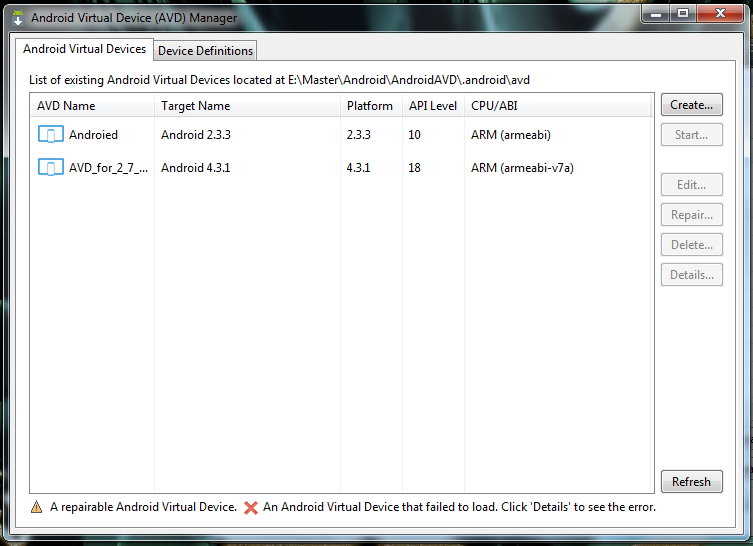Click the Start... button
This screenshot has height=546, width=753.
pyautogui.click(x=692, y=135)
